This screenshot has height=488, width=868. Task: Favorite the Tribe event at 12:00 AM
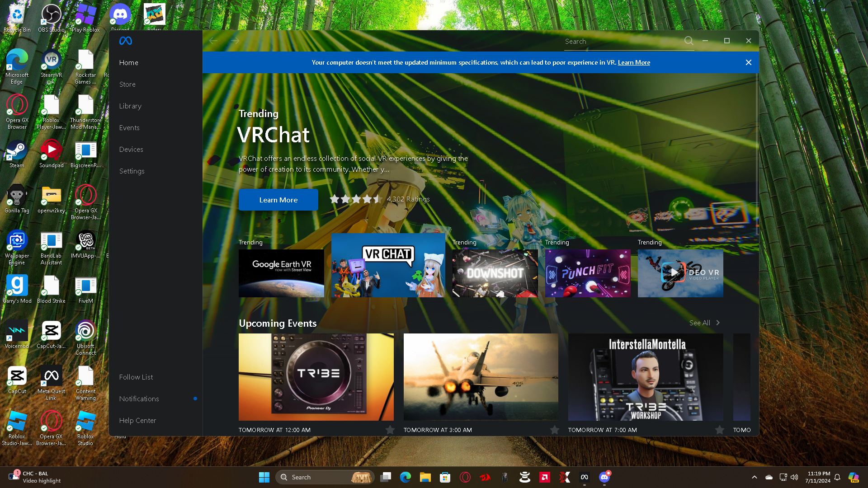390,430
